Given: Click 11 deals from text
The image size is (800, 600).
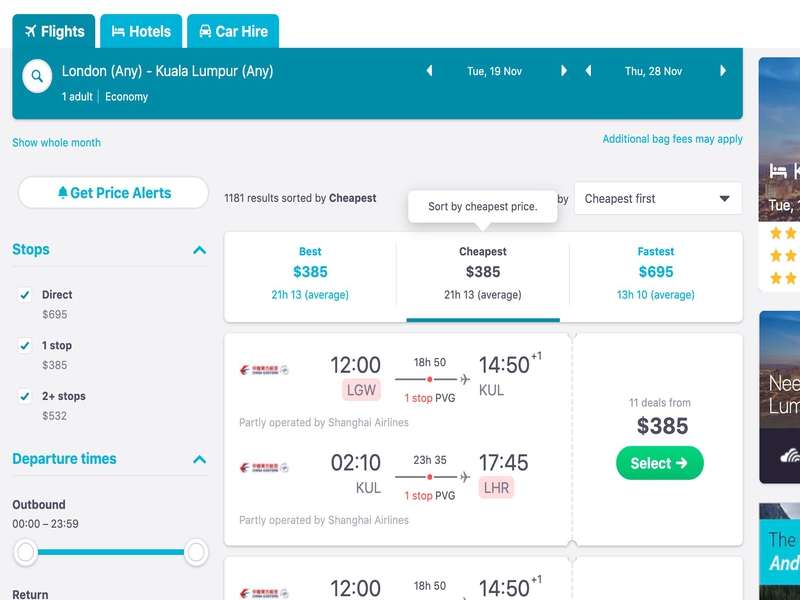Looking at the screenshot, I should point(660,403).
